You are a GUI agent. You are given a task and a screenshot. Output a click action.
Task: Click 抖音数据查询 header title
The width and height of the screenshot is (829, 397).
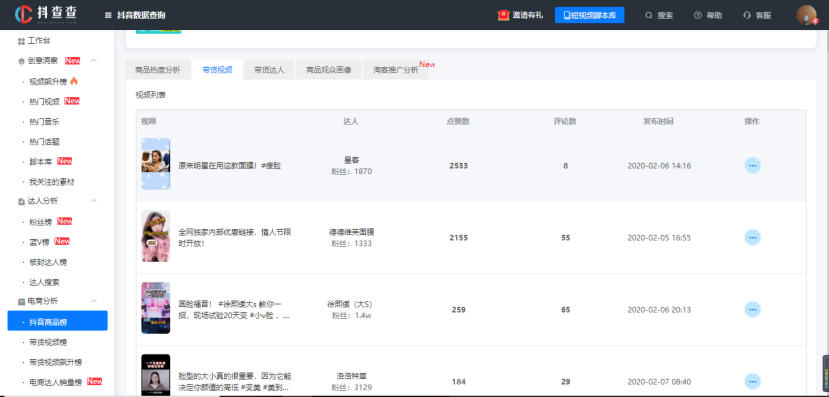(x=141, y=15)
